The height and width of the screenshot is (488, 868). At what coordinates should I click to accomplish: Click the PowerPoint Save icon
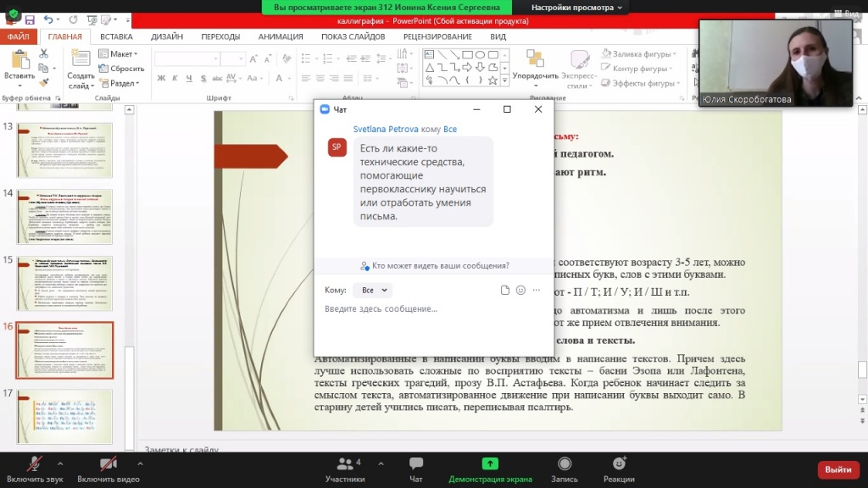click(x=30, y=19)
